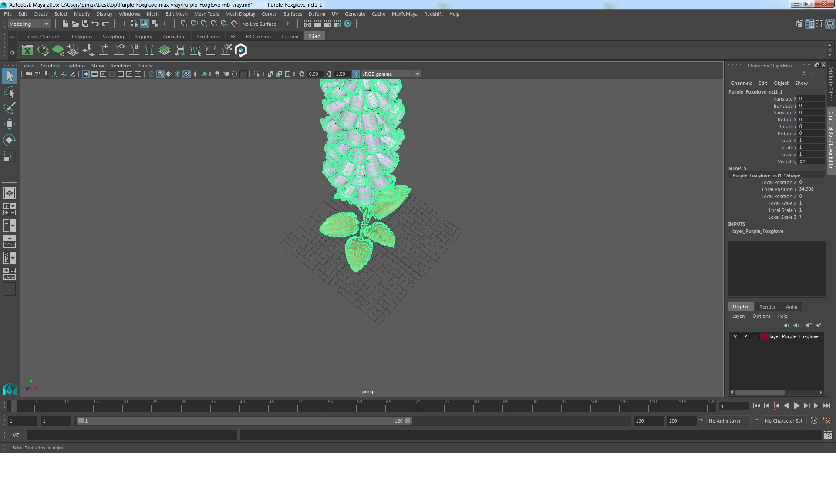
Task: Open the Render layer tab
Action: click(x=767, y=307)
